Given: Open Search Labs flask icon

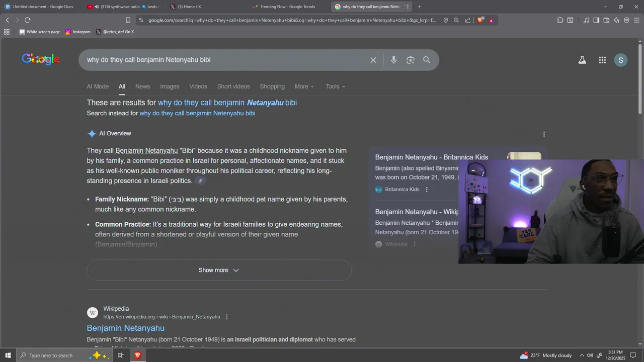Looking at the screenshot, I should pos(582,60).
